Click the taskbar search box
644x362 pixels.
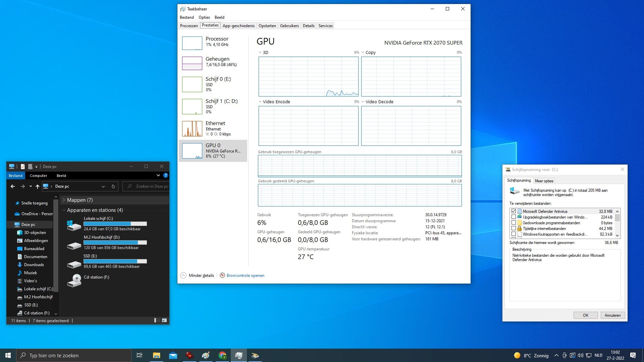(74, 355)
